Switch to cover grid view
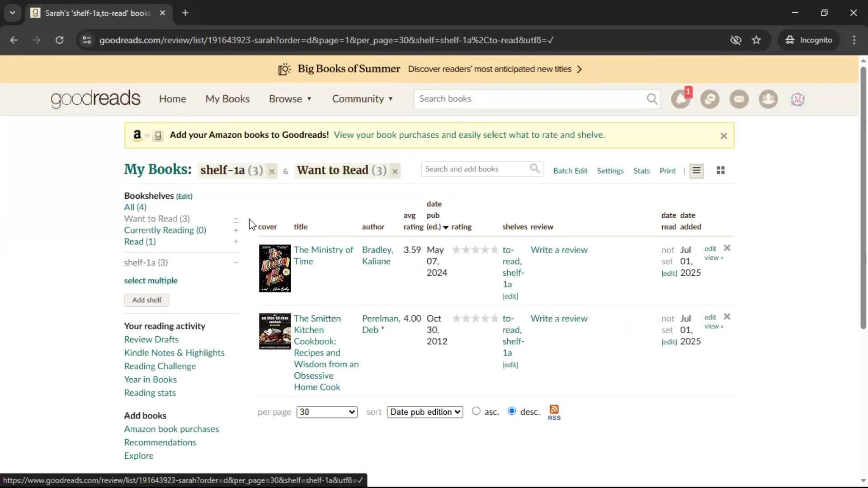 721,170
